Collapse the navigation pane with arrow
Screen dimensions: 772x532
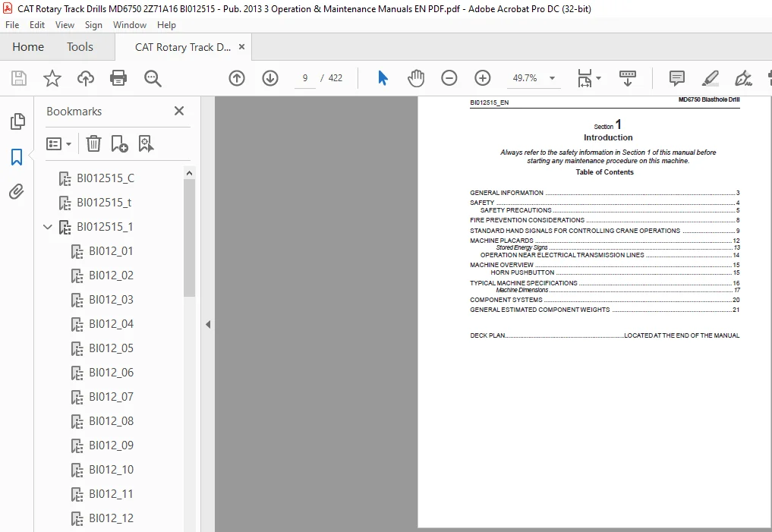click(208, 324)
